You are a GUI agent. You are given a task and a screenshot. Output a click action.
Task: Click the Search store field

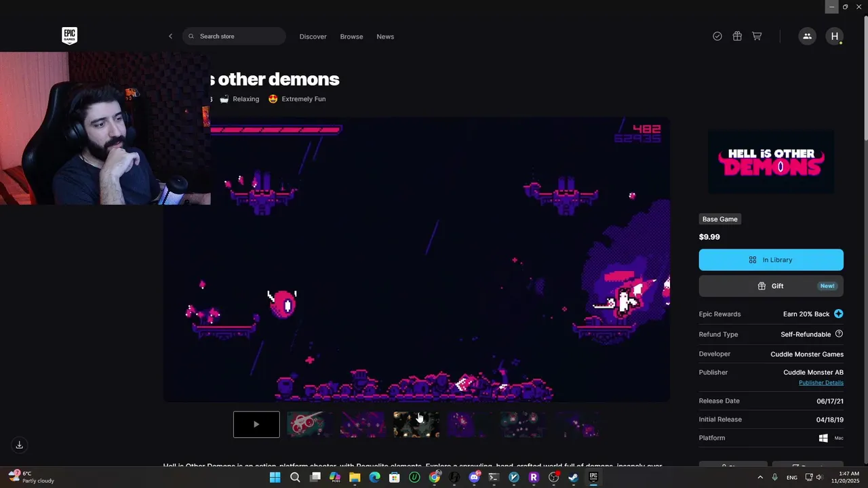point(234,37)
